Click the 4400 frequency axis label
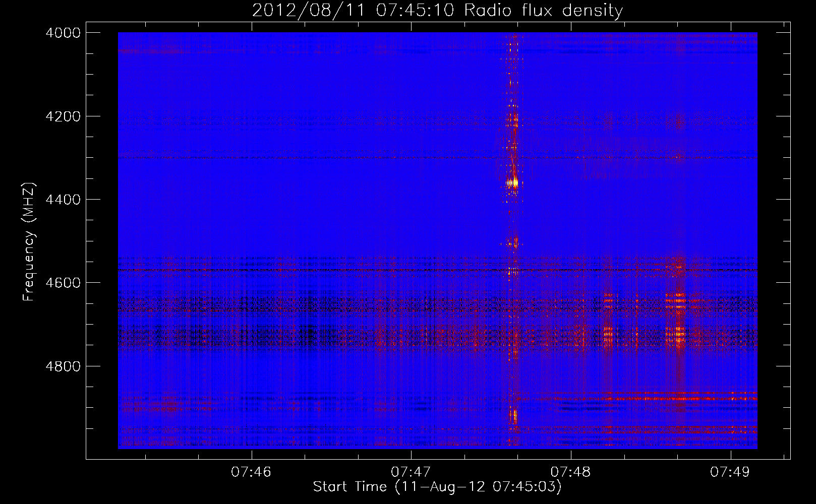816x504 pixels. coord(63,200)
